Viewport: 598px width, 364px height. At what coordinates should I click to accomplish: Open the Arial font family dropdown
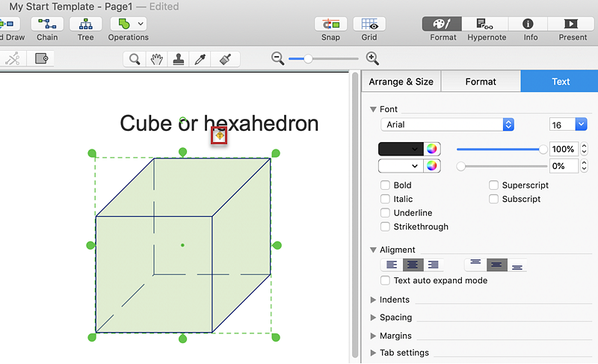tap(447, 125)
